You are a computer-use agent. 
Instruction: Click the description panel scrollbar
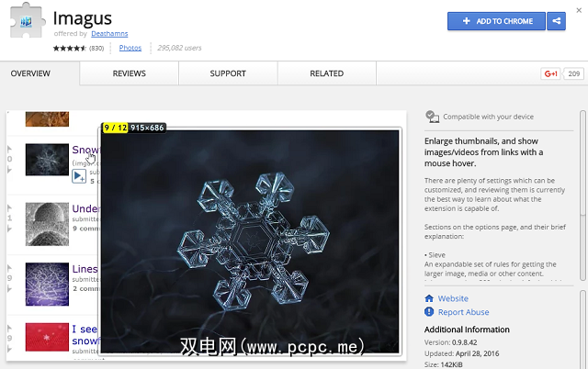click(x=582, y=195)
